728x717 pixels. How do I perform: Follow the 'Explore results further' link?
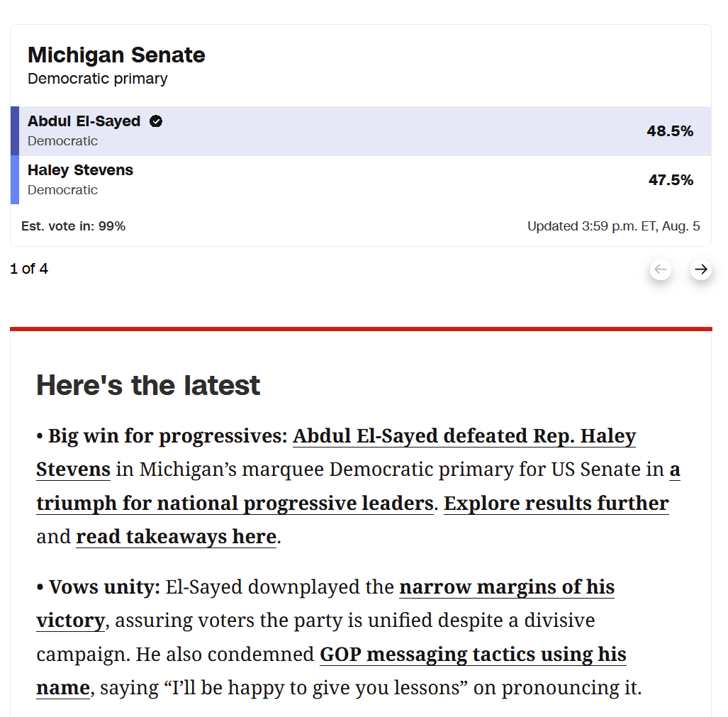pyautogui.click(x=556, y=504)
